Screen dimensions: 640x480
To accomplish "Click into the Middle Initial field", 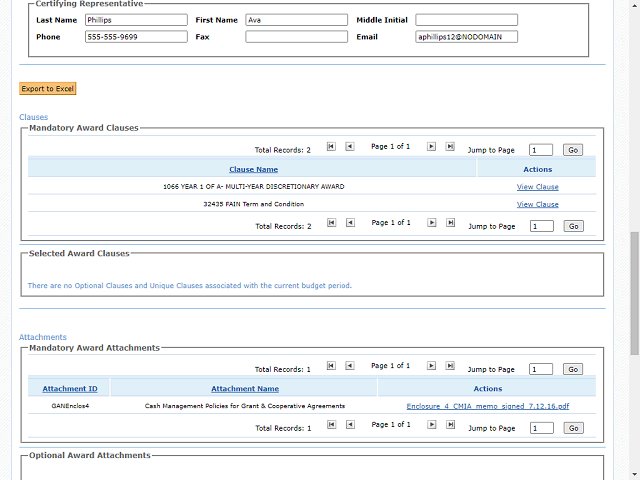I will click(466, 20).
